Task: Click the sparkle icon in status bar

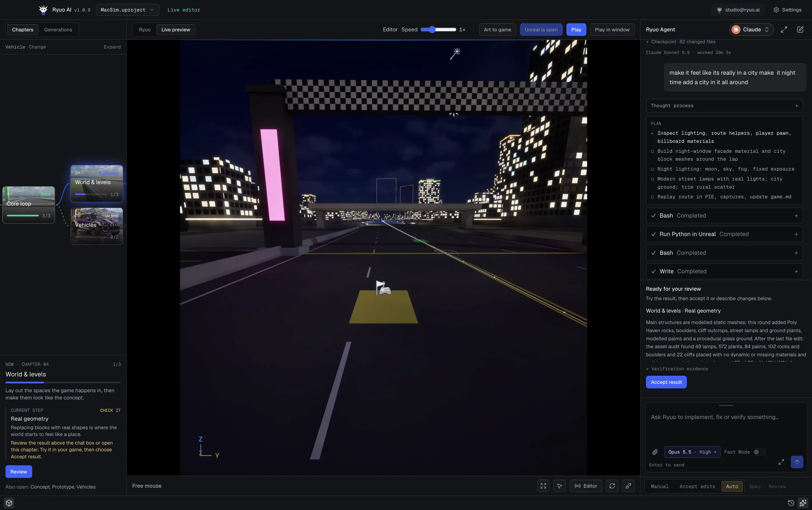Action: pyautogui.click(x=803, y=503)
